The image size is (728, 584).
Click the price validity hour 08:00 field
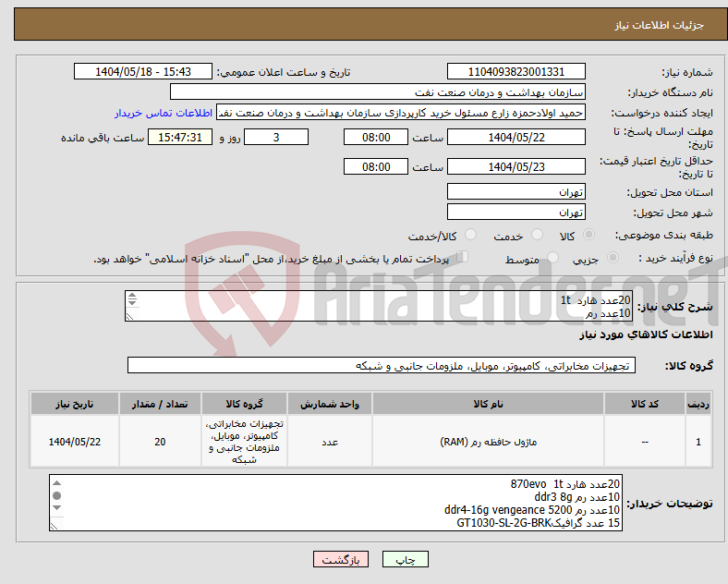(x=376, y=166)
